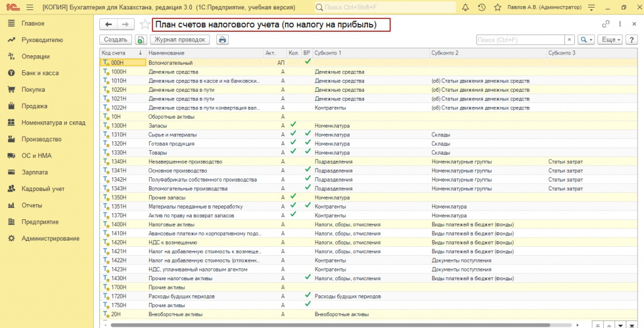Viewport: 644px width, 328px height.
Task: Click the print icon in the toolbar
Action: coord(223,40)
